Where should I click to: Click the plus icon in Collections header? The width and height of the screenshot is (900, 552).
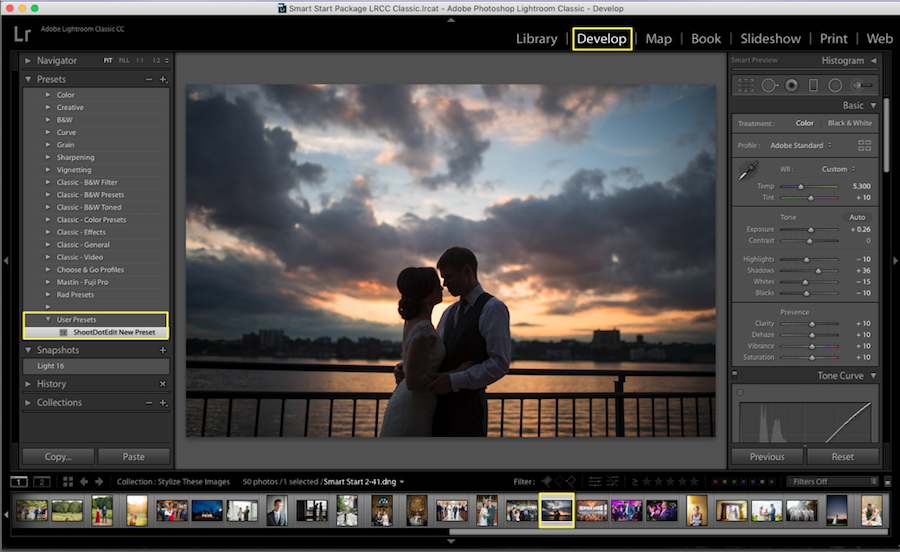tap(164, 403)
